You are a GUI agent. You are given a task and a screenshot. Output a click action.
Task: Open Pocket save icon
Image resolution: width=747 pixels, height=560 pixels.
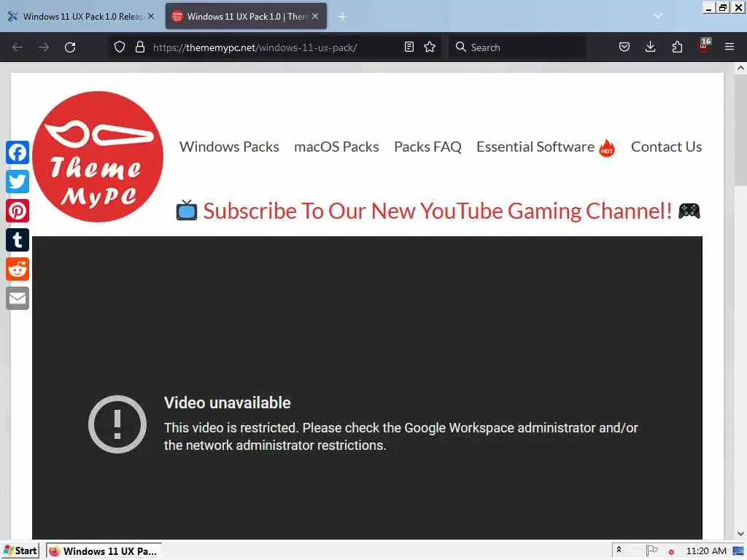click(624, 47)
